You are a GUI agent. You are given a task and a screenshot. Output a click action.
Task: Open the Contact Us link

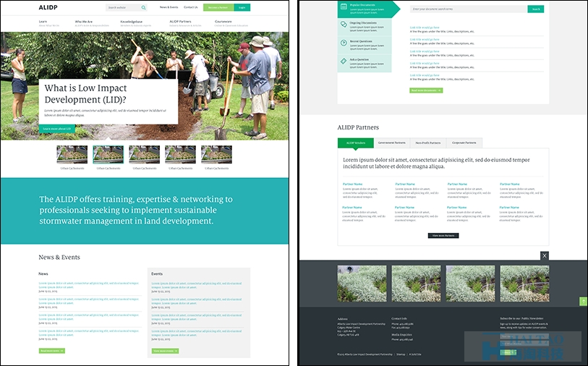(191, 7)
